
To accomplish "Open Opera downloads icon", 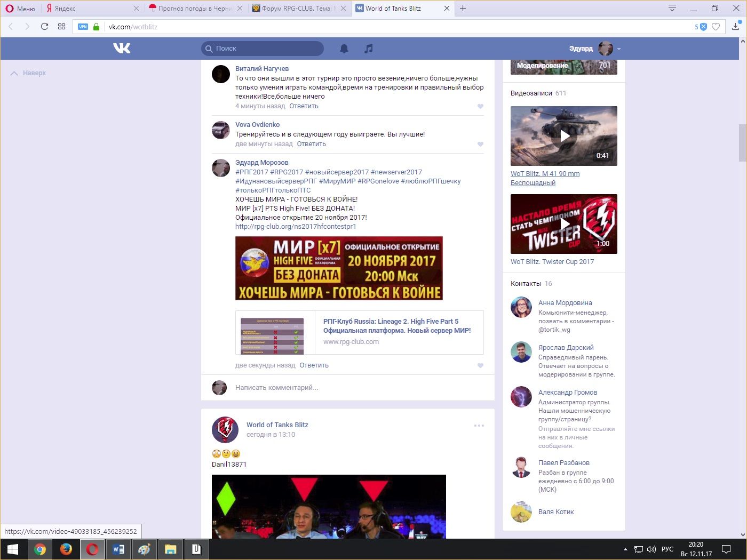I will click(736, 27).
